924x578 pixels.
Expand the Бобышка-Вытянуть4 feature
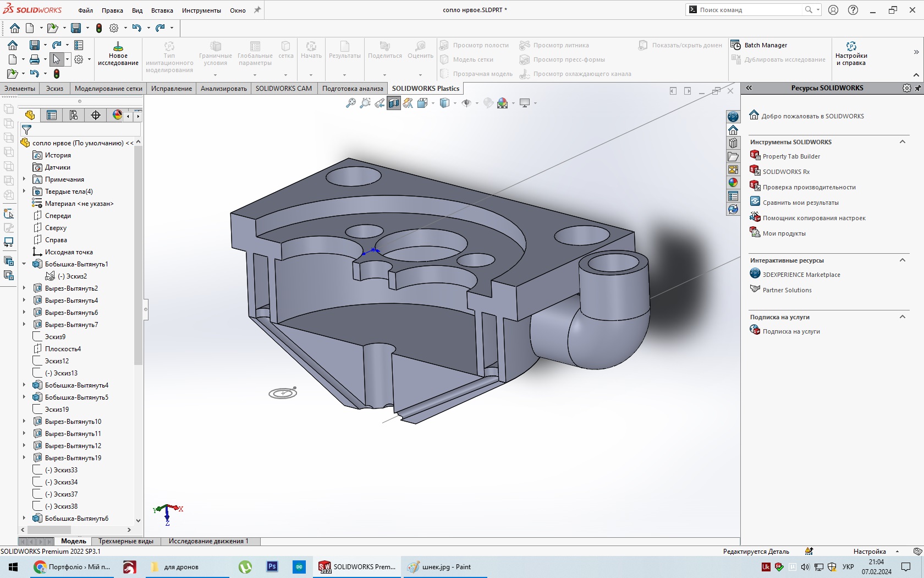(x=24, y=385)
